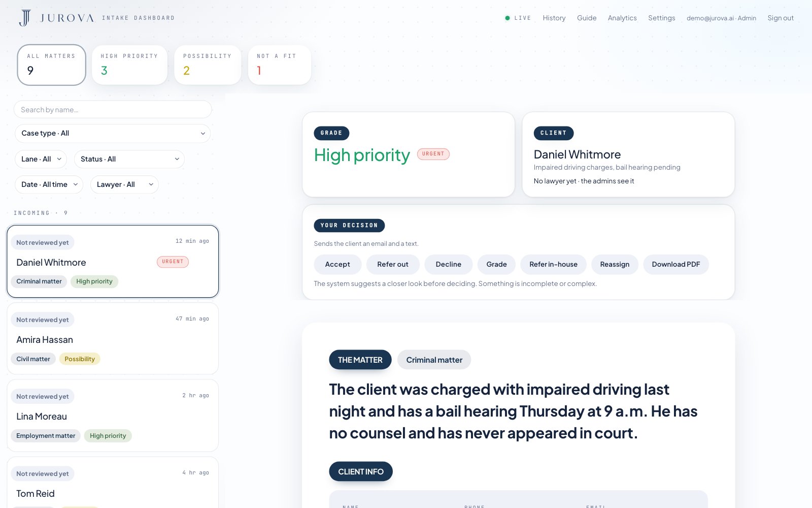Click the Refer out button

click(x=393, y=264)
